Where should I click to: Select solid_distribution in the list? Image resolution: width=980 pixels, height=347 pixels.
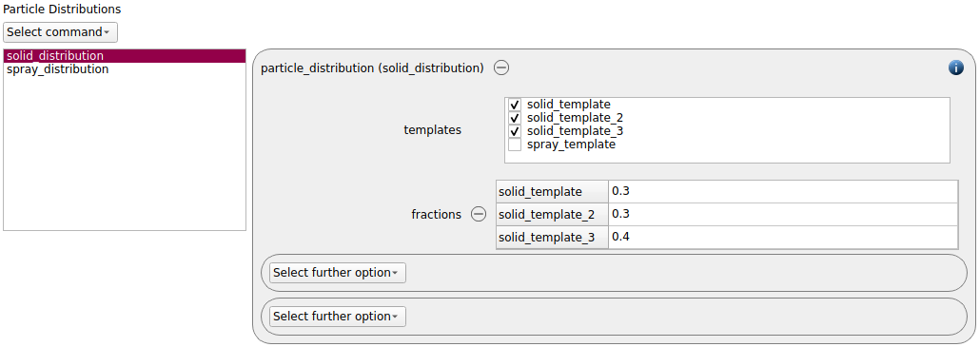pos(125,56)
